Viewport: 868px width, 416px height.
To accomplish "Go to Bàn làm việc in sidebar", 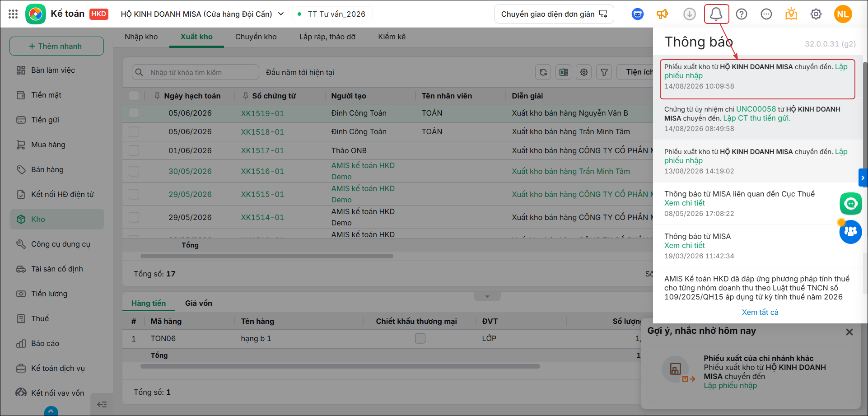I will tap(57, 70).
